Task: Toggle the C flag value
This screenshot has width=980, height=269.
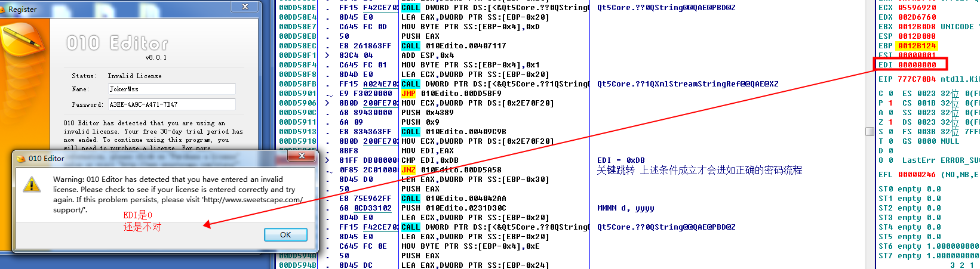Action: (x=890, y=94)
